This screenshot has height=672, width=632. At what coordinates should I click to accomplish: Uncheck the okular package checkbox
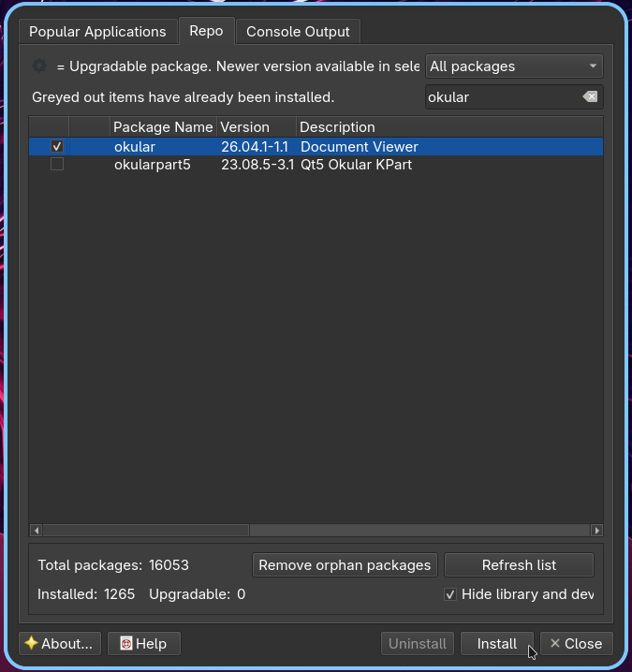click(57, 146)
